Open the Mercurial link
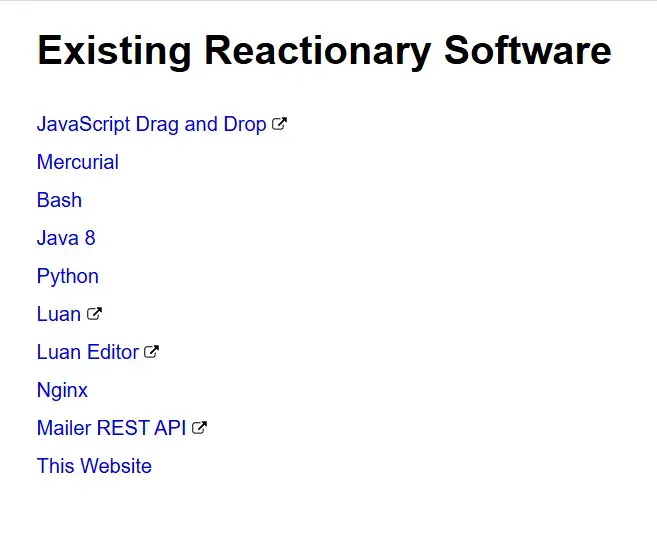657x546 pixels. 77,162
